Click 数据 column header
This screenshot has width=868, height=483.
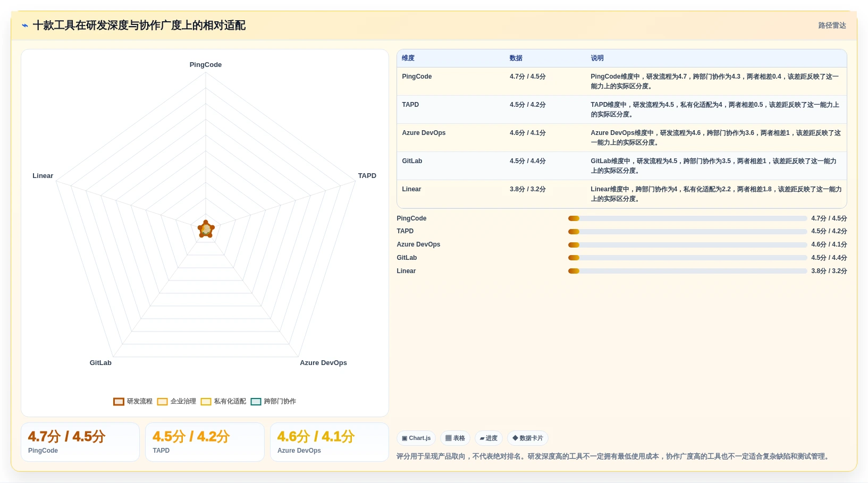coord(516,58)
